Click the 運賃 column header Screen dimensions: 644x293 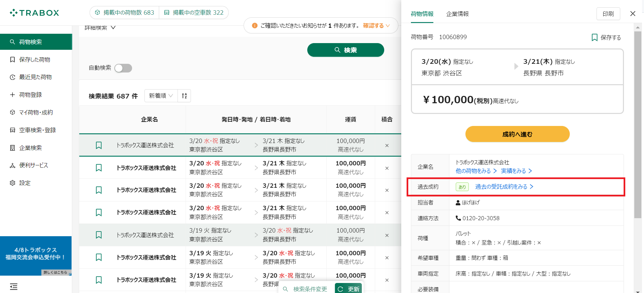tap(350, 120)
